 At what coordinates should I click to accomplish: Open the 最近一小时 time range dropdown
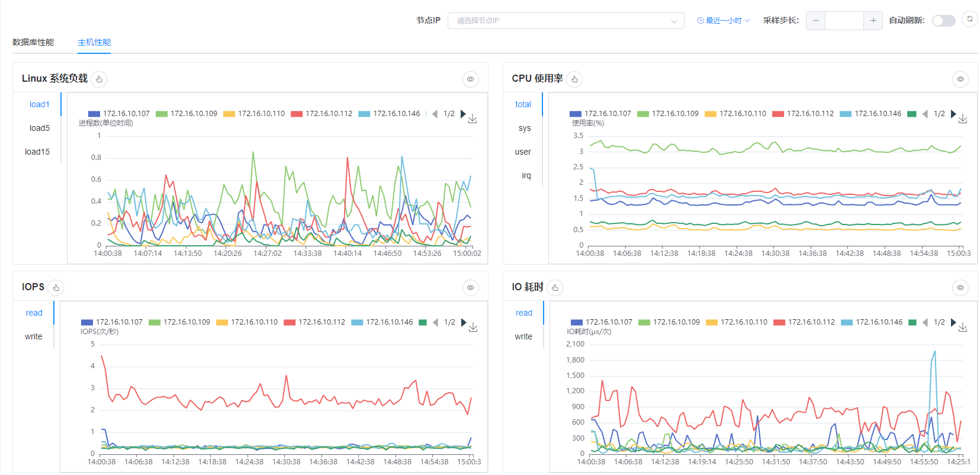[724, 21]
